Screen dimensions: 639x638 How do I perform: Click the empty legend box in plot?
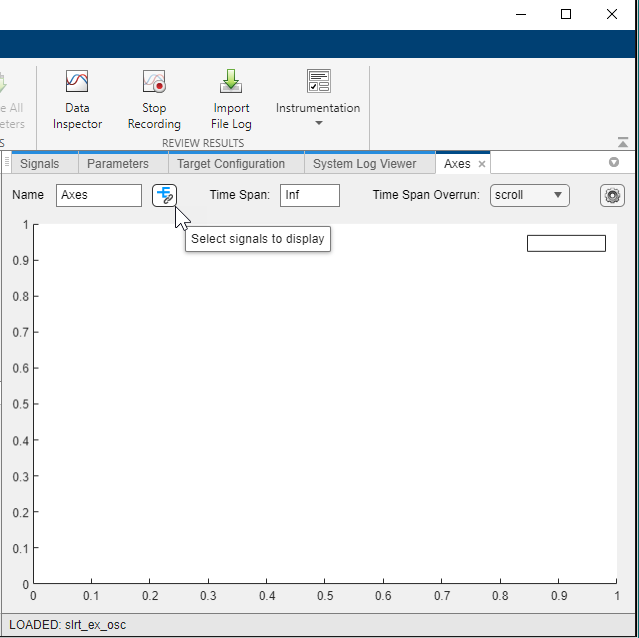pyautogui.click(x=566, y=243)
